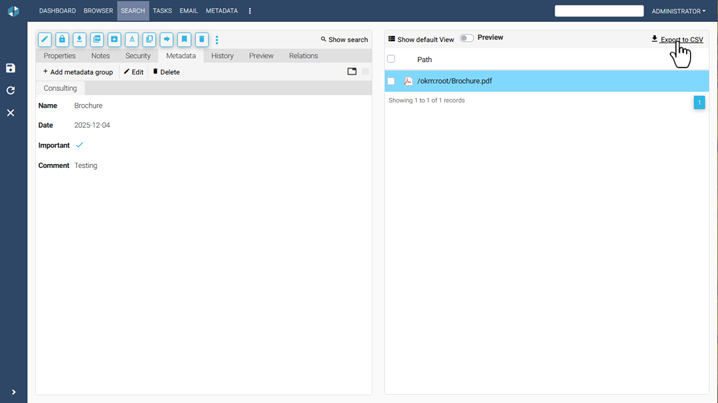Open the toolbar's three-dot more options
This screenshot has height=403, width=718.
click(x=217, y=40)
